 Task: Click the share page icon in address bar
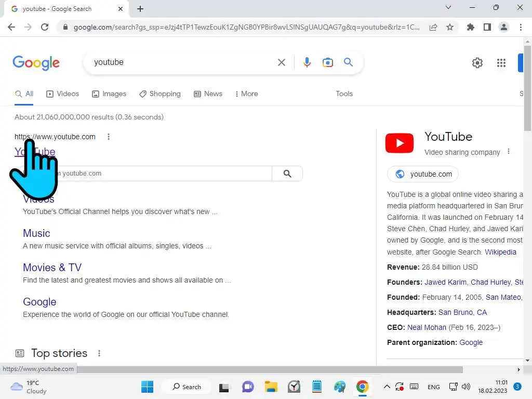pyautogui.click(x=433, y=27)
